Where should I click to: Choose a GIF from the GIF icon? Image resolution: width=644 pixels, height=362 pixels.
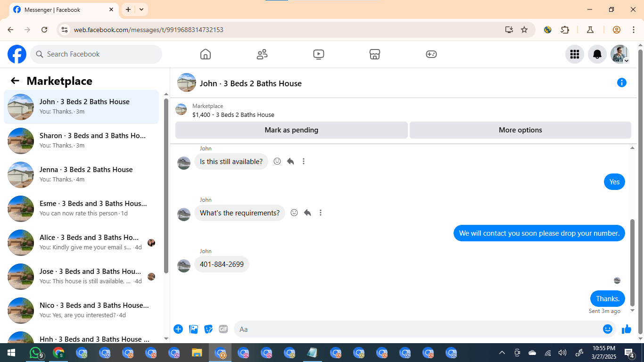[223, 329]
